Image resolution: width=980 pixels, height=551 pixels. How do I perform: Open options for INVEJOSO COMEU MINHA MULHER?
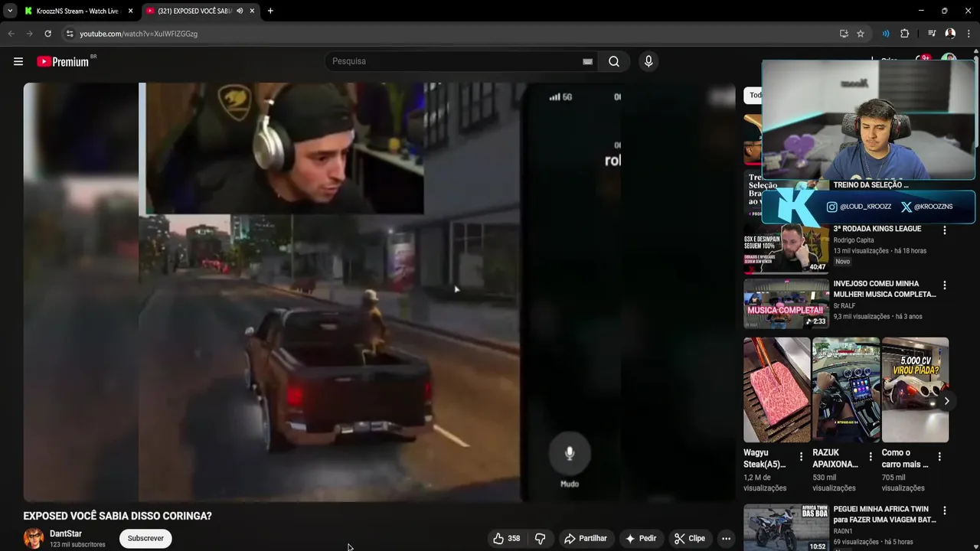[944, 285]
